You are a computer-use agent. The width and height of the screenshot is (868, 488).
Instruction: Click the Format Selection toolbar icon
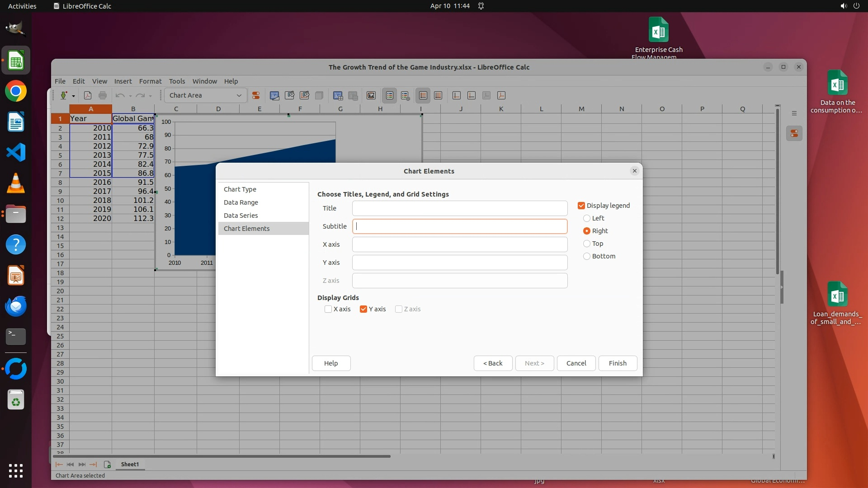[256, 95]
